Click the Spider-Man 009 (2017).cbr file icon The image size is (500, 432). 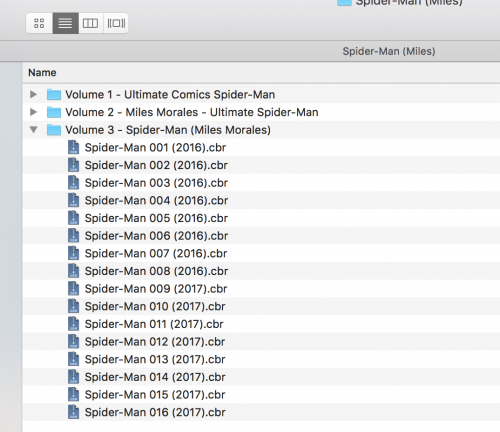coord(73,289)
